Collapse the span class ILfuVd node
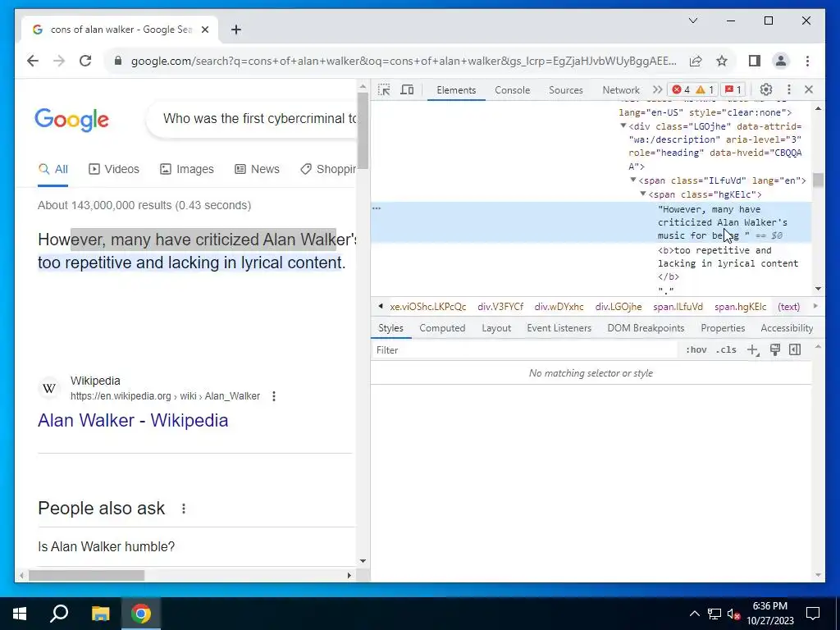 tap(633, 180)
